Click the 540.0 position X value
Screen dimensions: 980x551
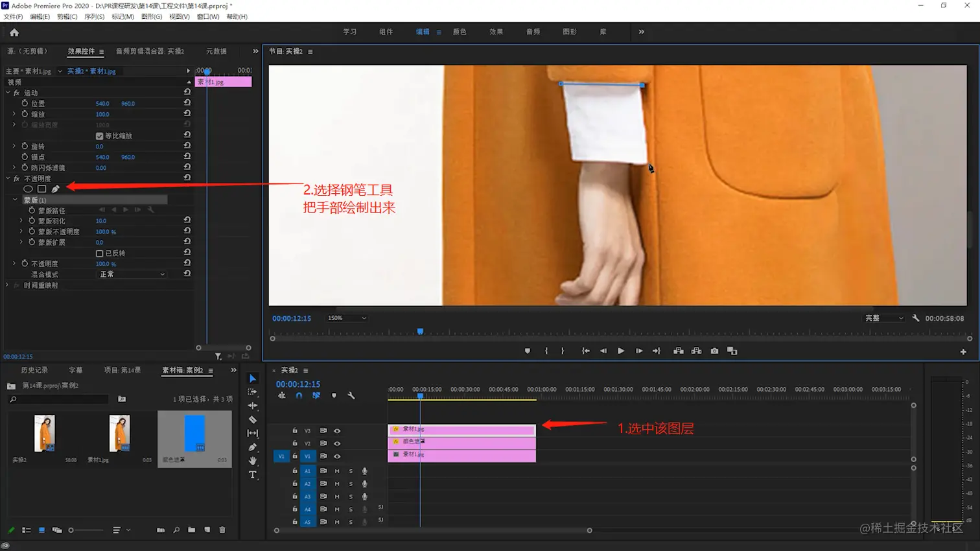pos(102,104)
